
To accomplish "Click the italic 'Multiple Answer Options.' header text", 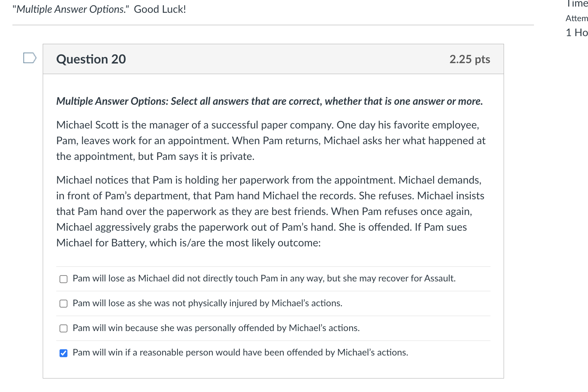I will pos(71,9).
